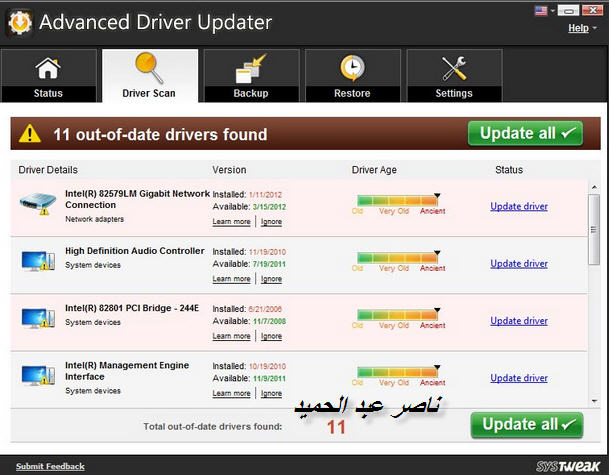Click the network adapter device icon
Image resolution: width=609 pixels, height=475 pixels.
(38, 203)
